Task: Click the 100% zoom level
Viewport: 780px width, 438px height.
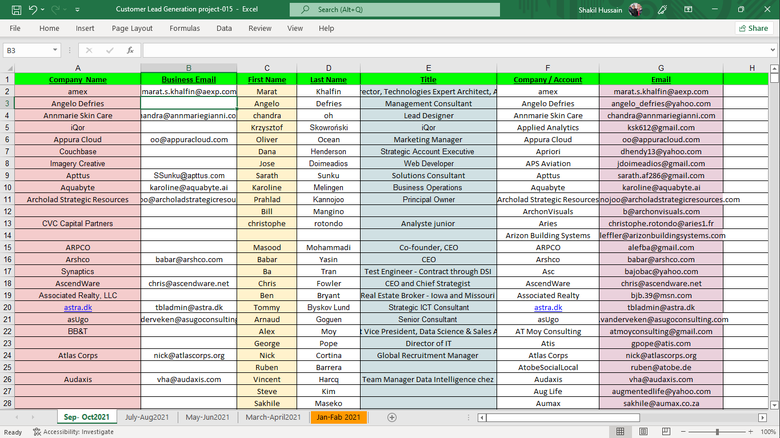Action: [x=768, y=432]
